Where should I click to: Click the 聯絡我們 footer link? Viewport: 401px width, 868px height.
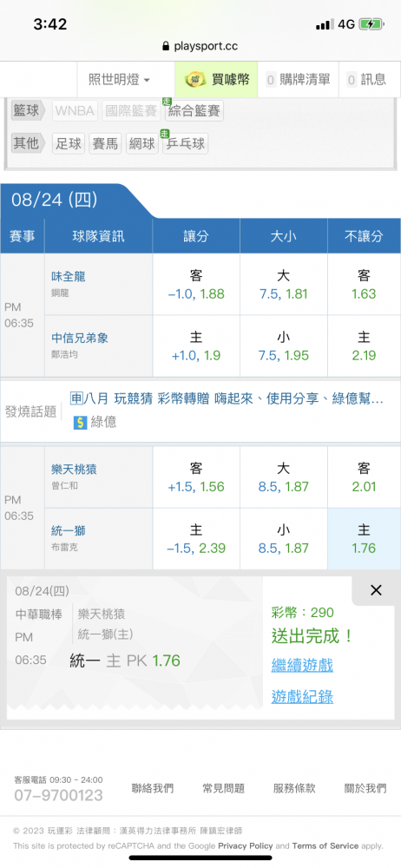[152, 788]
